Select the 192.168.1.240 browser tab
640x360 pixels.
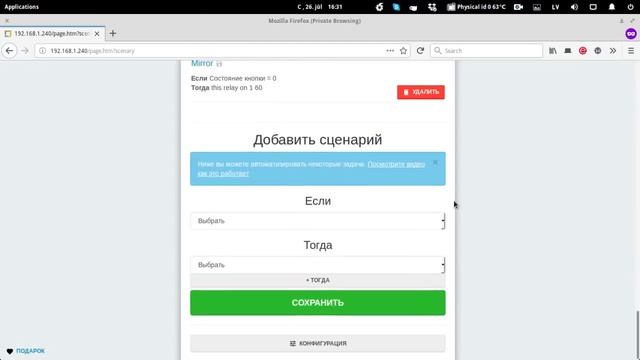pos(53,33)
